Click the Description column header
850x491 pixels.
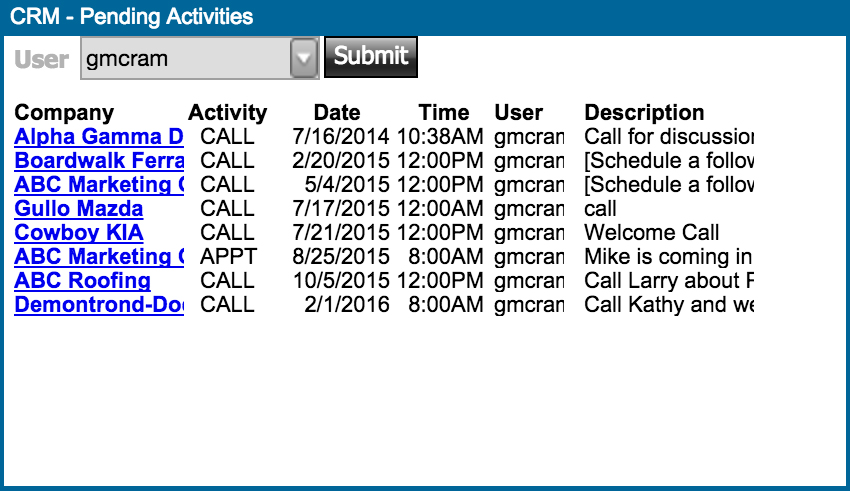(644, 113)
